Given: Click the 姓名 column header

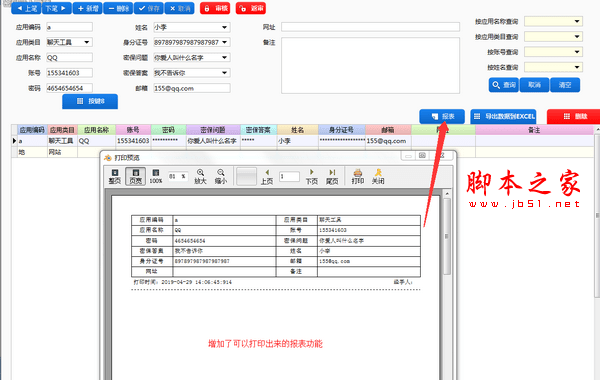Looking at the screenshot, I should (x=297, y=130).
